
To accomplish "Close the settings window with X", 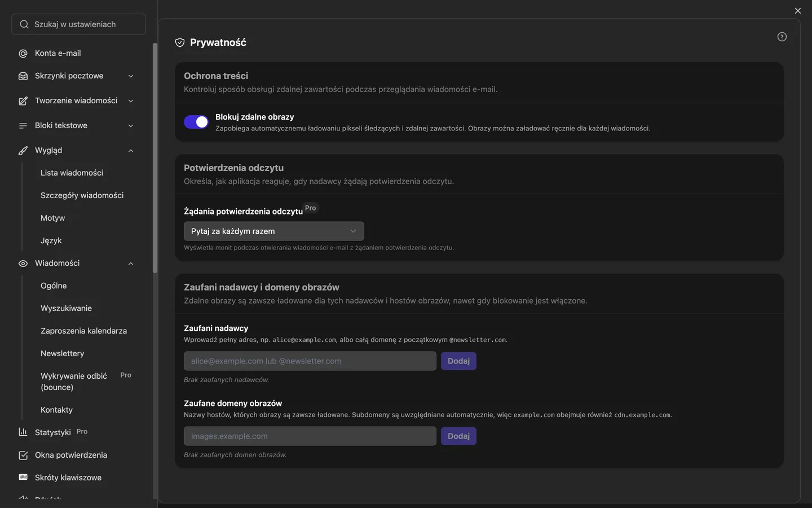I will click(797, 11).
